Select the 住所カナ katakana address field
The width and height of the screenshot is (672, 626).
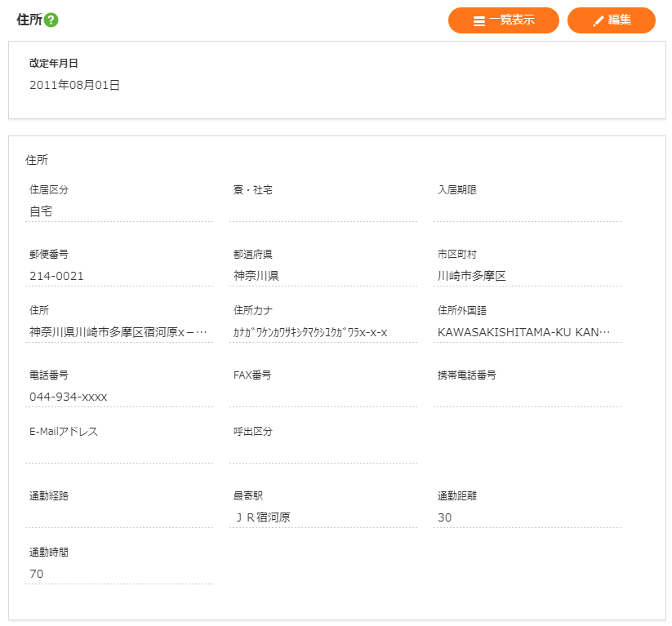pos(323,332)
